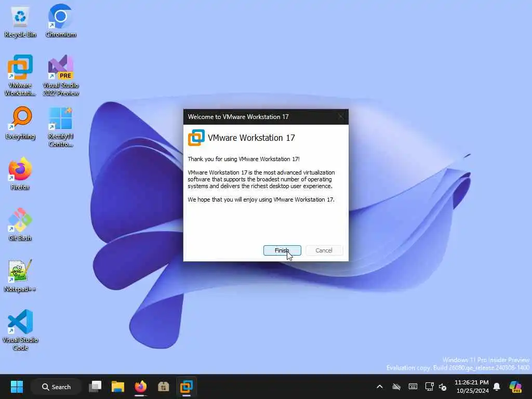Click the Finish button in VMware dialog
The height and width of the screenshot is (399, 532).
(282, 250)
